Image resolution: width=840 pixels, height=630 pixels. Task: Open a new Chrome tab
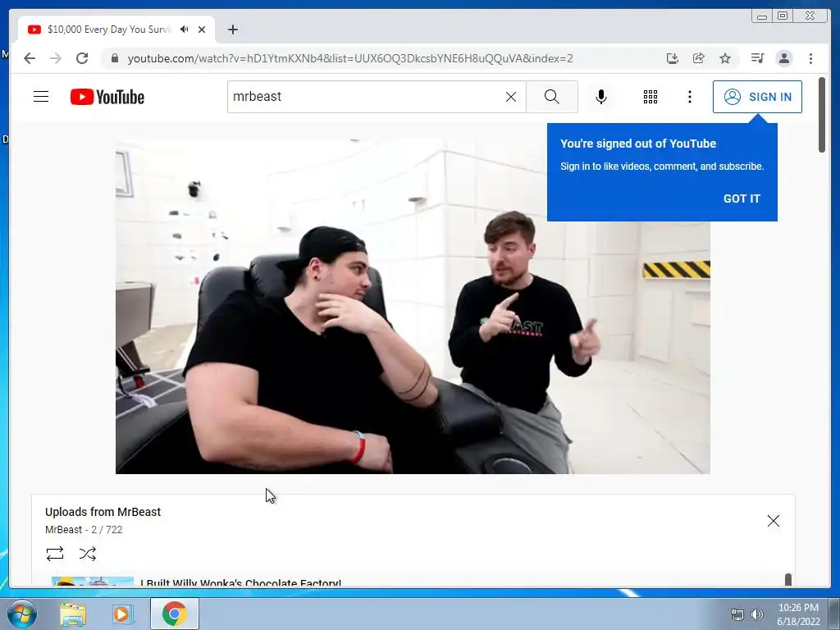232,30
